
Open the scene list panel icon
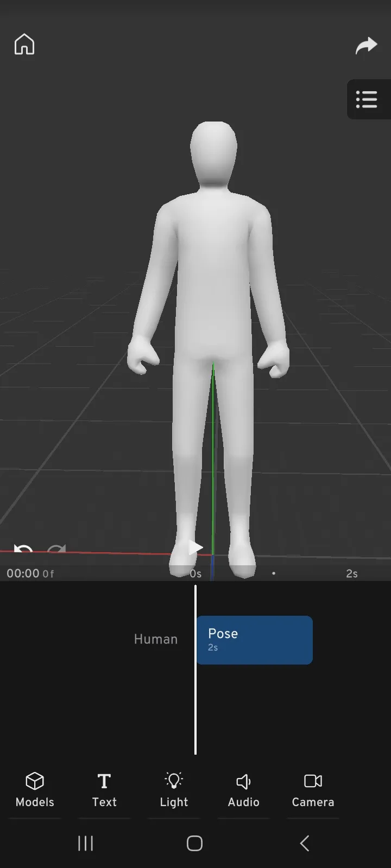click(x=367, y=99)
